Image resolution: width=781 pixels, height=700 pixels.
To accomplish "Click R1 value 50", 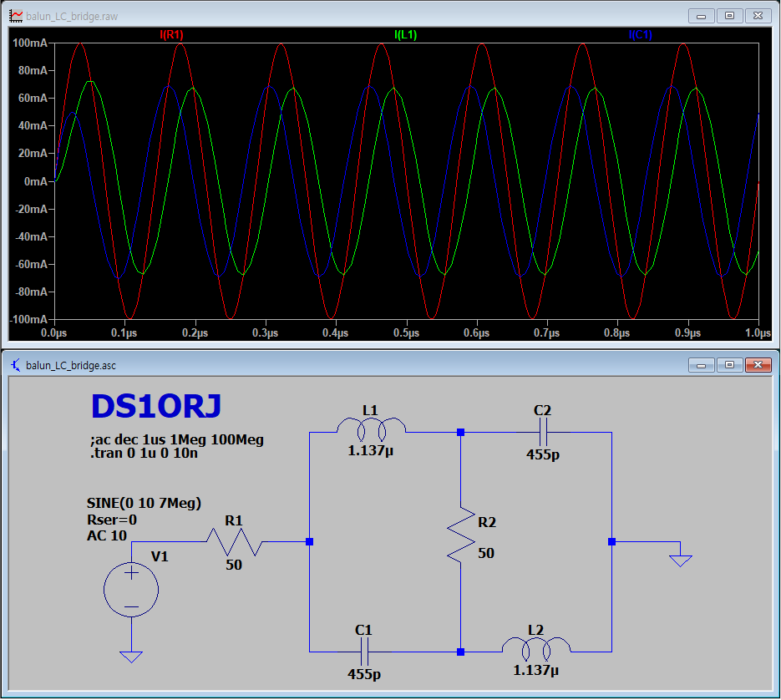I will [x=234, y=565].
